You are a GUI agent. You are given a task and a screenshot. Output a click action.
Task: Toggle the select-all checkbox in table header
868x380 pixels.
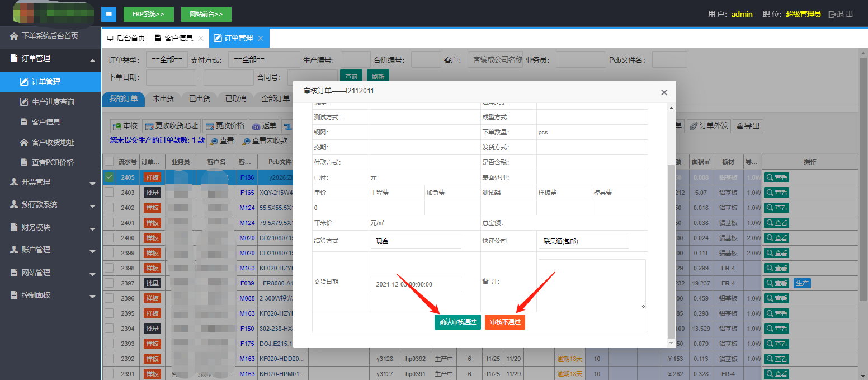[x=109, y=162]
